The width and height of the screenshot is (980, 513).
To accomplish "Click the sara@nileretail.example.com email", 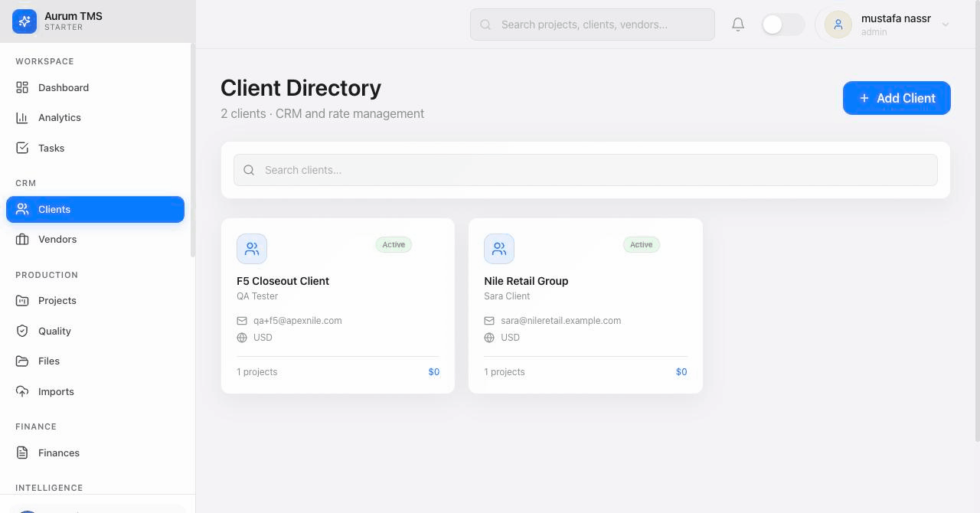I will point(561,321).
